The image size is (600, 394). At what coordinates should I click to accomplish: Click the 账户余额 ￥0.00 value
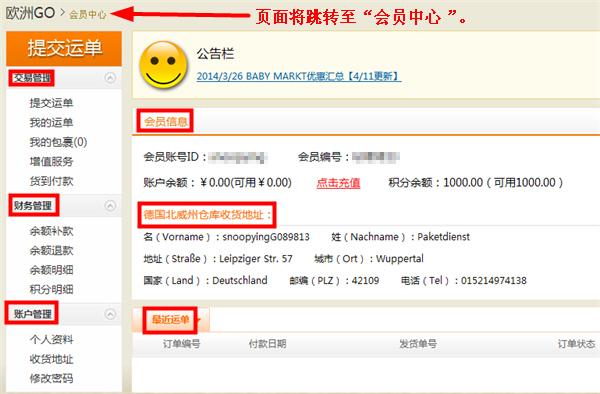215,182
